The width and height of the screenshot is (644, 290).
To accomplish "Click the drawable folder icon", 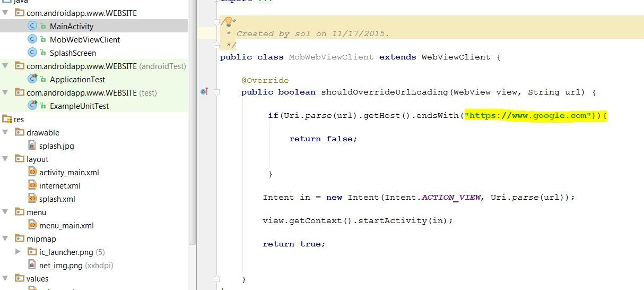I will 20,132.
